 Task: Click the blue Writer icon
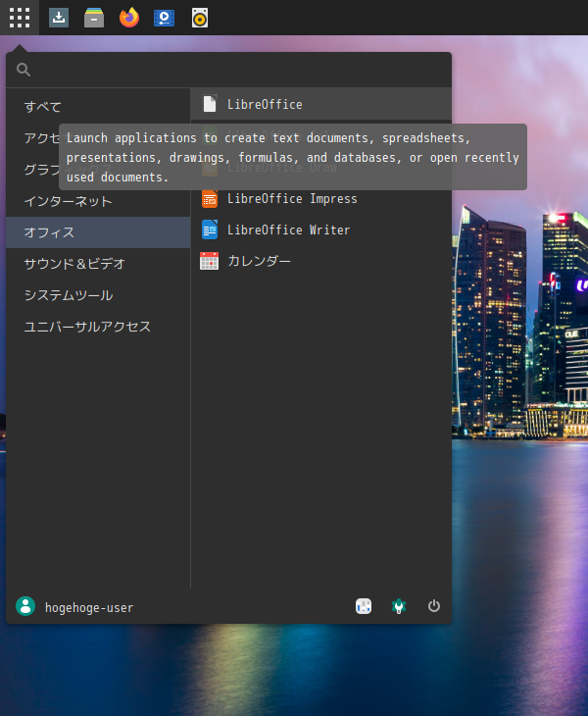[x=210, y=230]
